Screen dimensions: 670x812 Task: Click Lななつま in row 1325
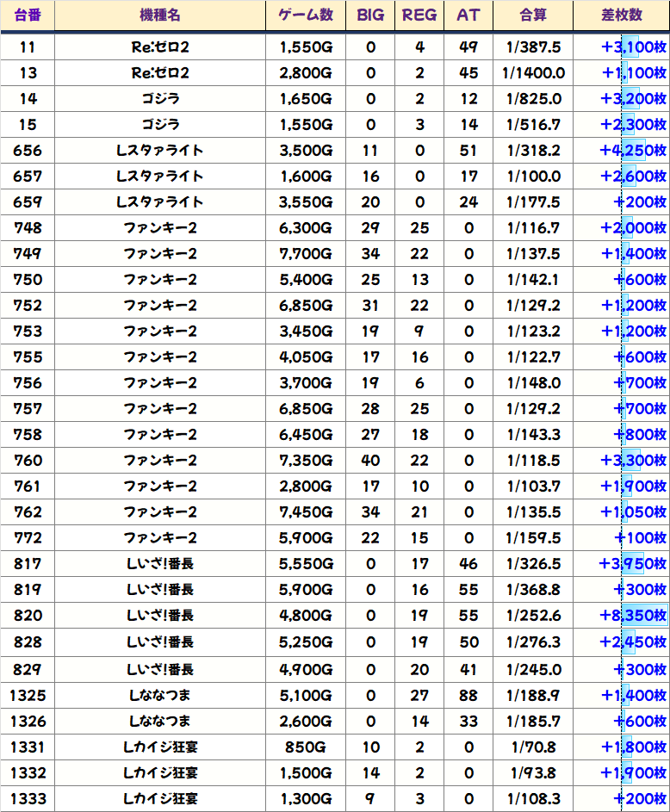[160, 696]
